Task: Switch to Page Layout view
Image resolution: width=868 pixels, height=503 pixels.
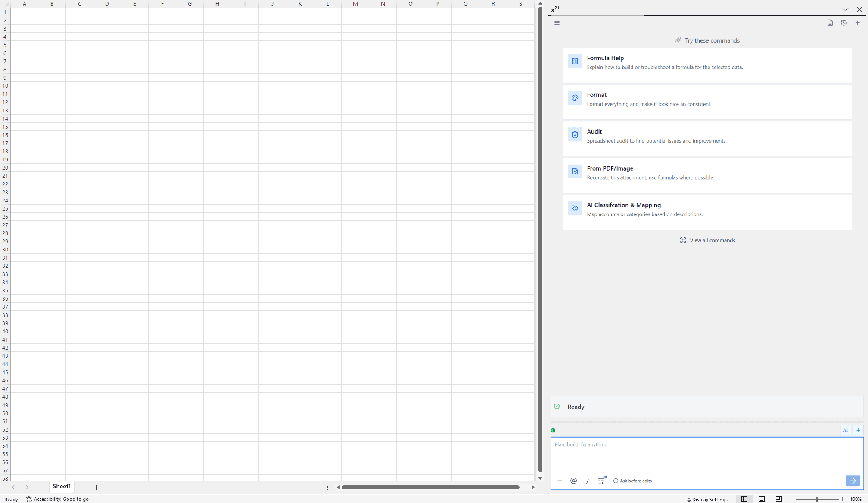Action: (x=761, y=499)
